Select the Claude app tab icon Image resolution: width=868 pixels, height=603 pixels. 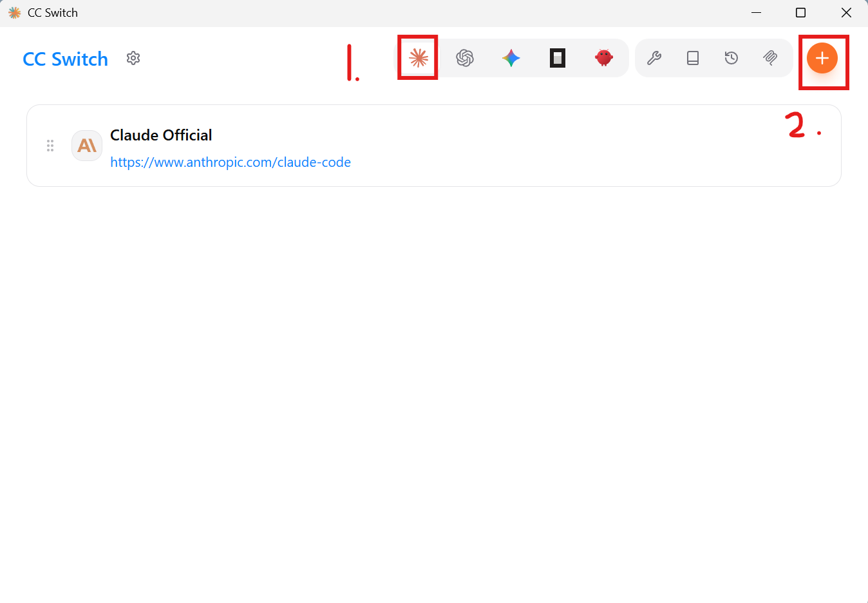coord(419,58)
